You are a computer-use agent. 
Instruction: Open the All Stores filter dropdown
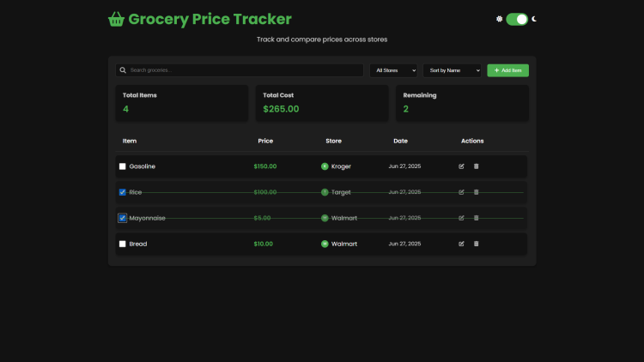click(394, 70)
